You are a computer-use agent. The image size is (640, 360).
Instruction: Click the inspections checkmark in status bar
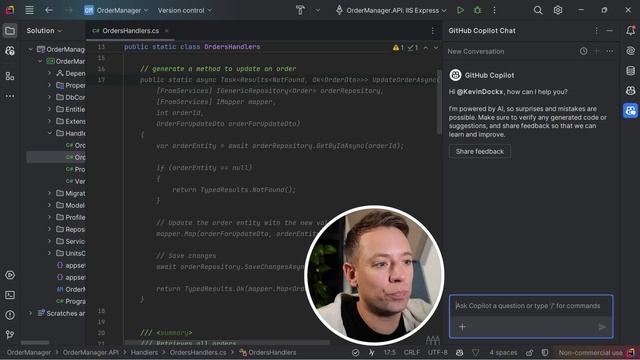356,353
